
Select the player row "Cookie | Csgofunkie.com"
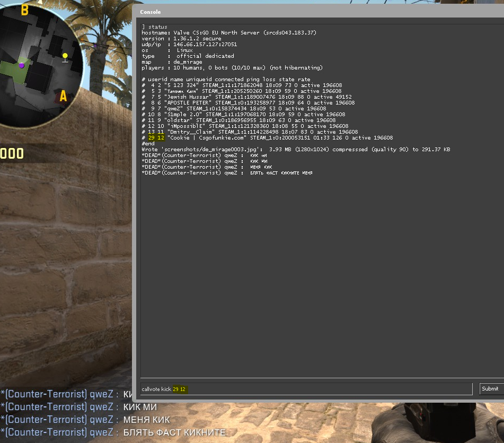(x=267, y=138)
